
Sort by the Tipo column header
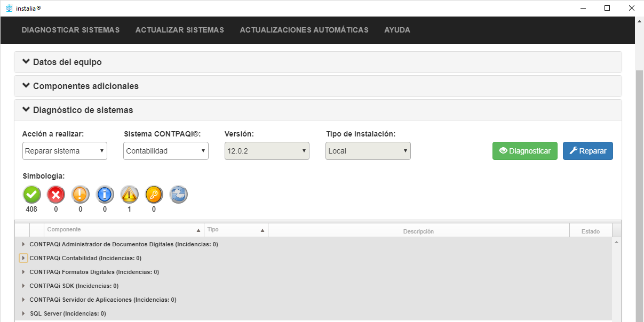(236, 230)
